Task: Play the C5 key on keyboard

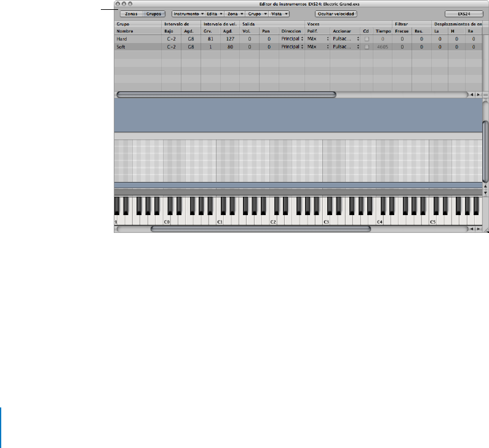Action: [x=433, y=220]
